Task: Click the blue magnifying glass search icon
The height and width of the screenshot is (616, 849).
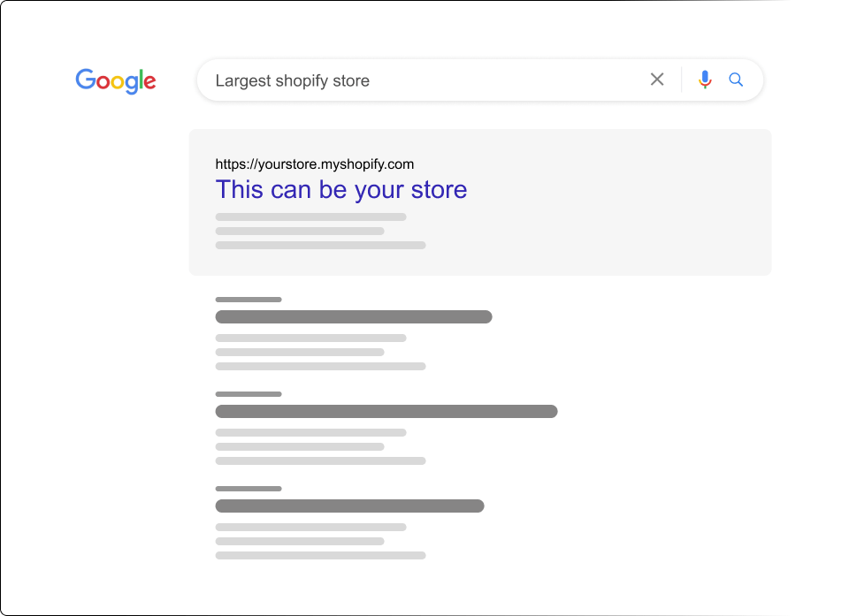Action: coord(736,80)
